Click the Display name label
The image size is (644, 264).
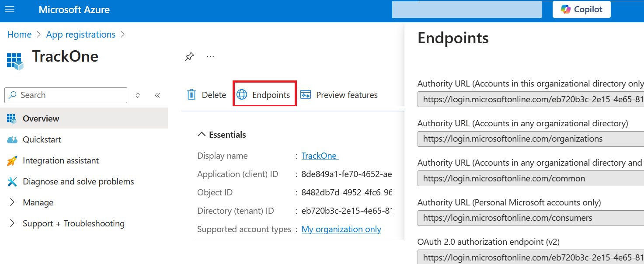(x=223, y=156)
